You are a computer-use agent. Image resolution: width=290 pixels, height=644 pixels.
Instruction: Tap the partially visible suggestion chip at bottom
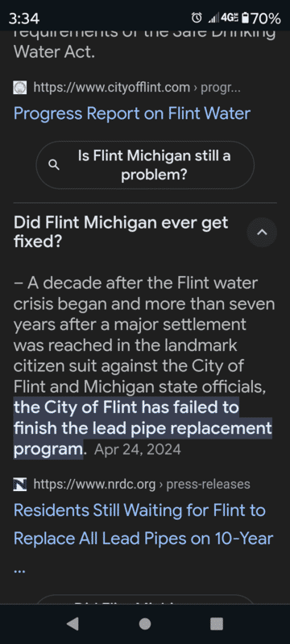coord(145,599)
